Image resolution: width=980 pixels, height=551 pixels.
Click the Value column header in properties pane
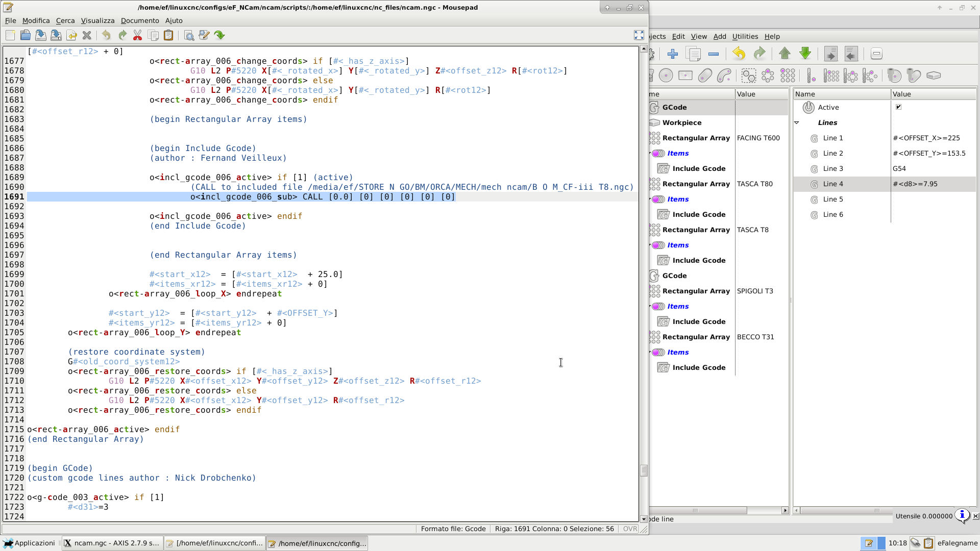pos(933,94)
